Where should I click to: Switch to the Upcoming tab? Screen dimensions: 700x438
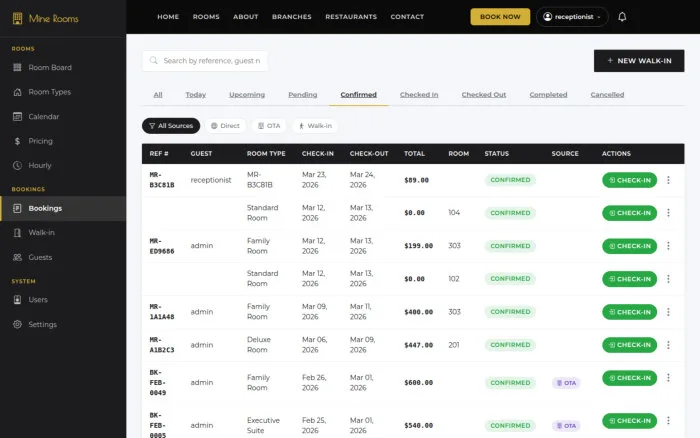click(247, 95)
